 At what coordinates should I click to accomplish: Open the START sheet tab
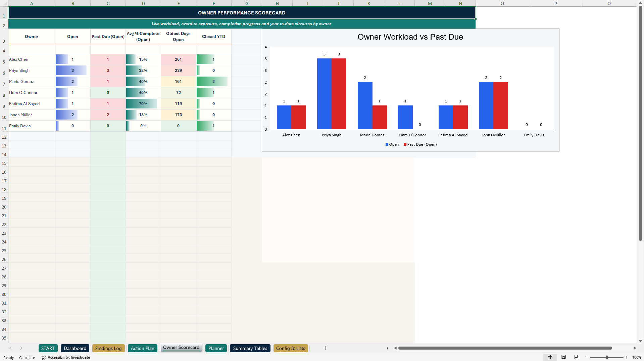[48, 348]
